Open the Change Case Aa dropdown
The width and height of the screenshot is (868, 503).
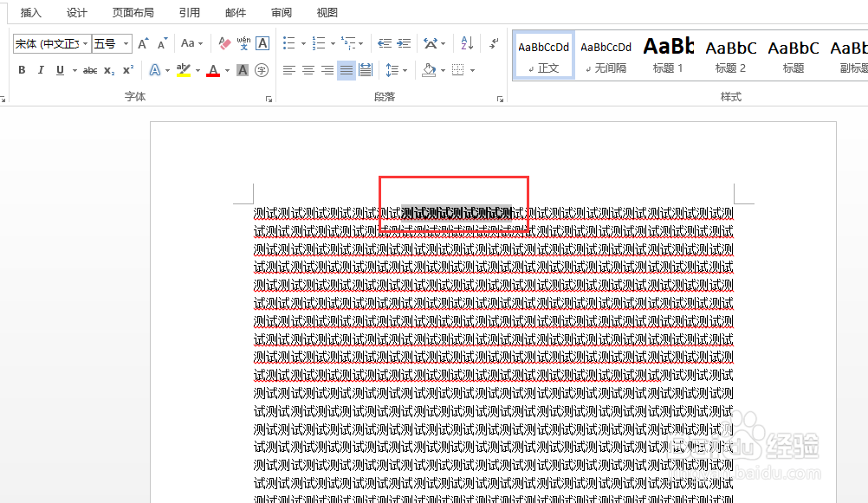(192, 43)
